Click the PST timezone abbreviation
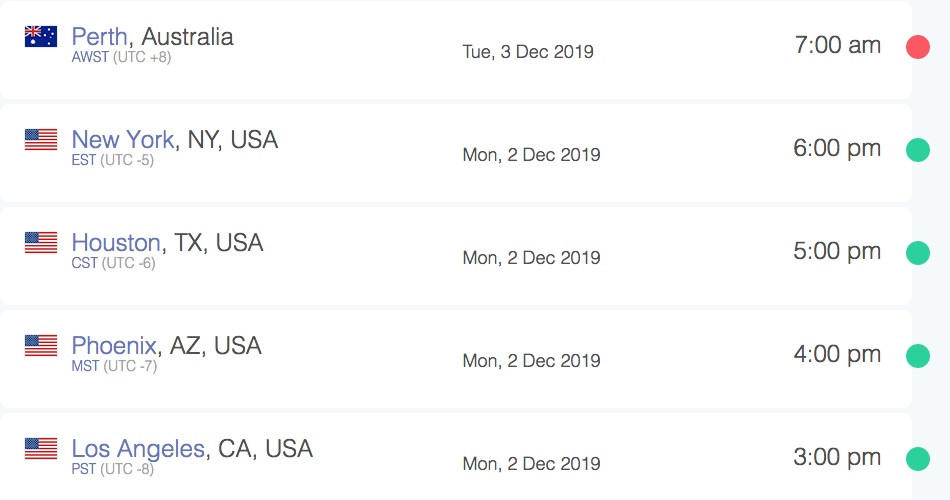The image size is (950, 500). pyautogui.click(x=84, y=469)
